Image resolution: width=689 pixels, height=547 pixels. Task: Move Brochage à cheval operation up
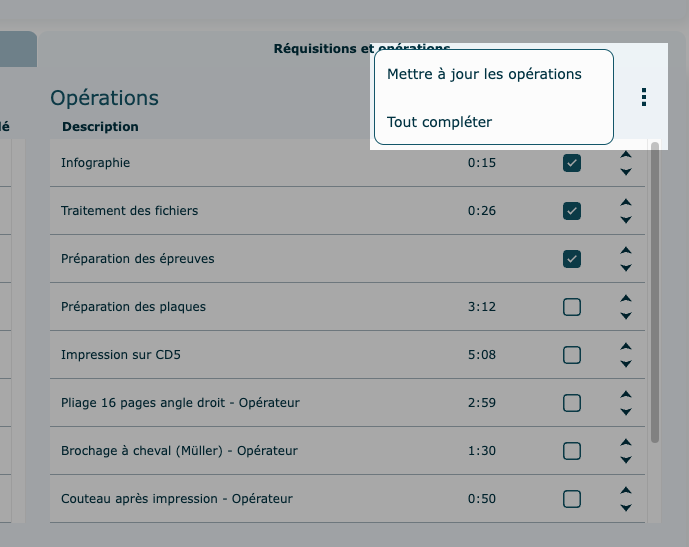pyautogui.click(x=626, y=442)
